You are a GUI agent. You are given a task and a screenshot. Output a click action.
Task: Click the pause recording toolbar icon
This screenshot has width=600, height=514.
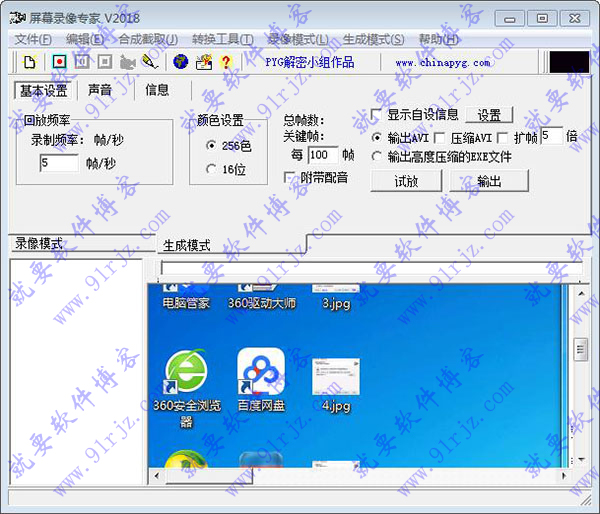[x=82, y=62]
